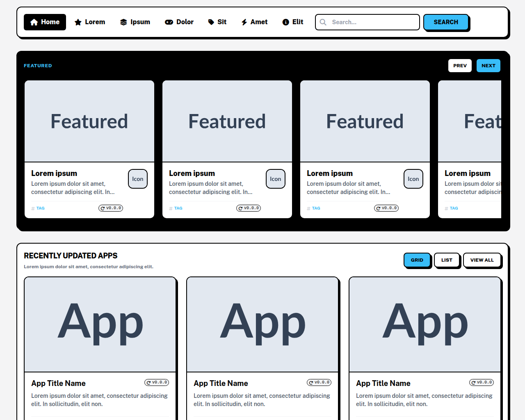This screenshot has width=525, height=420.
Task: Click the VIEW ALL button
Action: (482, 260)
